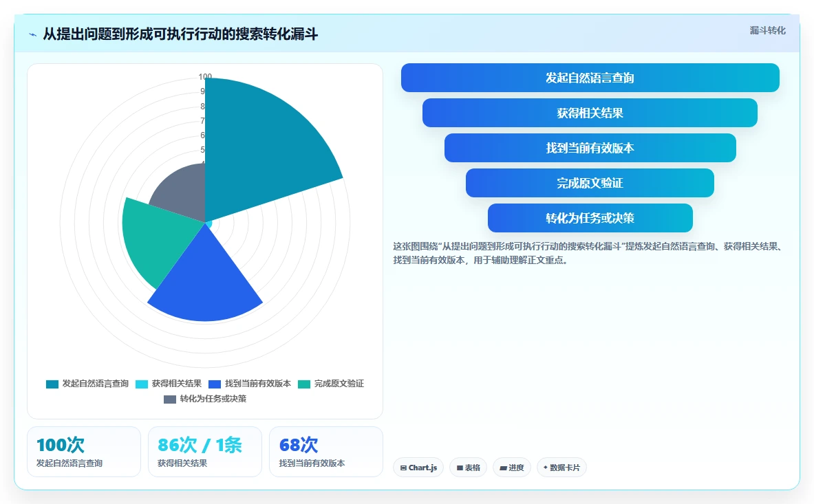Screen dimensions: 814x504
Task: Toggle the 找到当前有效版本 legend item
Action: point(250,384)
